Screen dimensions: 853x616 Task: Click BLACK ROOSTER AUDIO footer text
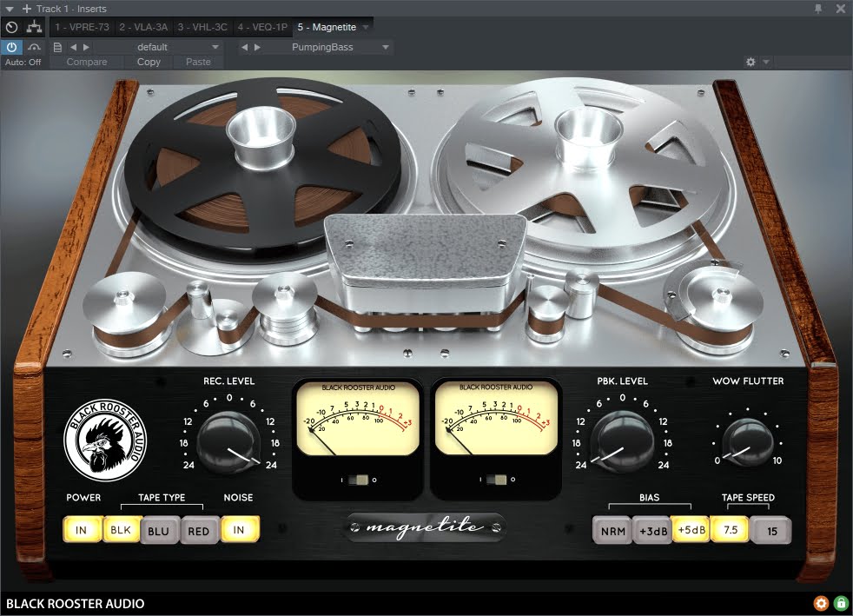pyautogui.click(x=75, y=604)
